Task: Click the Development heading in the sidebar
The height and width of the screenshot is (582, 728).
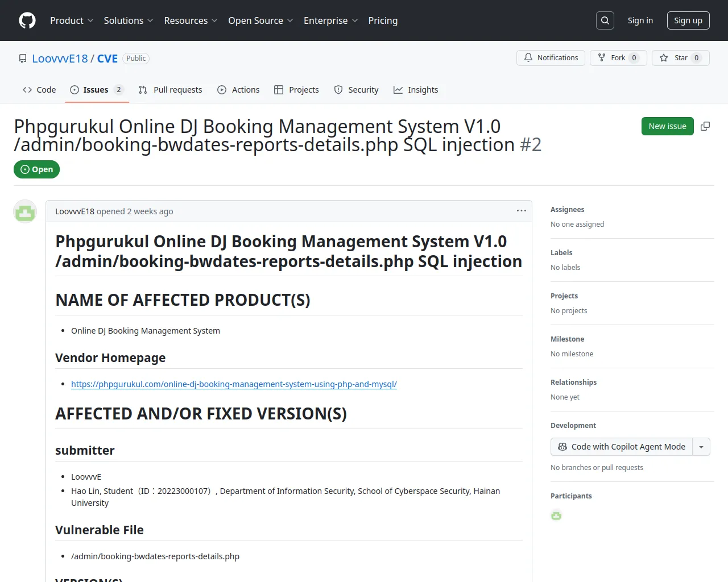Action: tap(573, 426)
